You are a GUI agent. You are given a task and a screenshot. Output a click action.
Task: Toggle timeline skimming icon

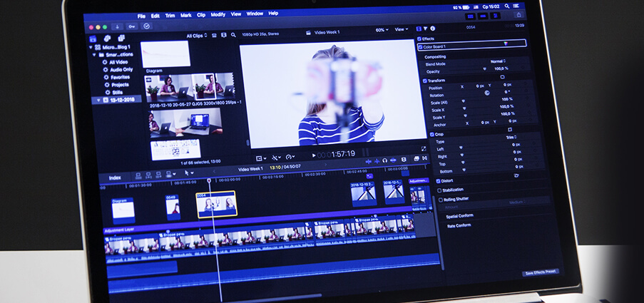click(369, 161)
